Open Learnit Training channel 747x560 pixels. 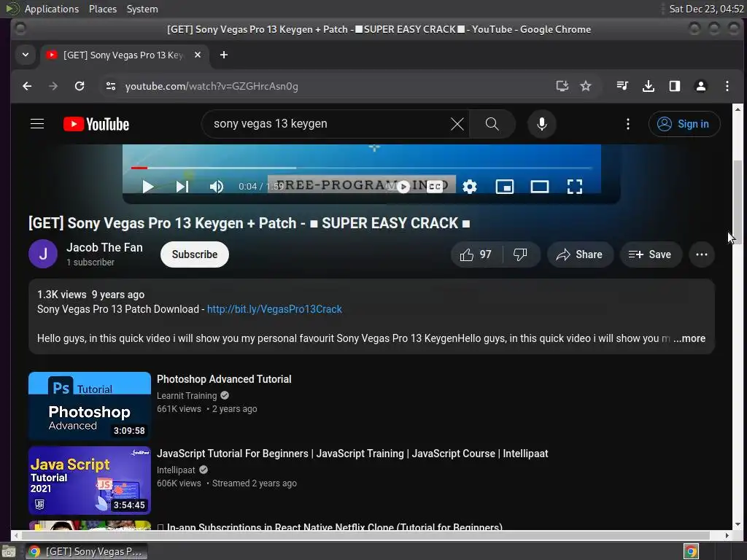[187, 396]
